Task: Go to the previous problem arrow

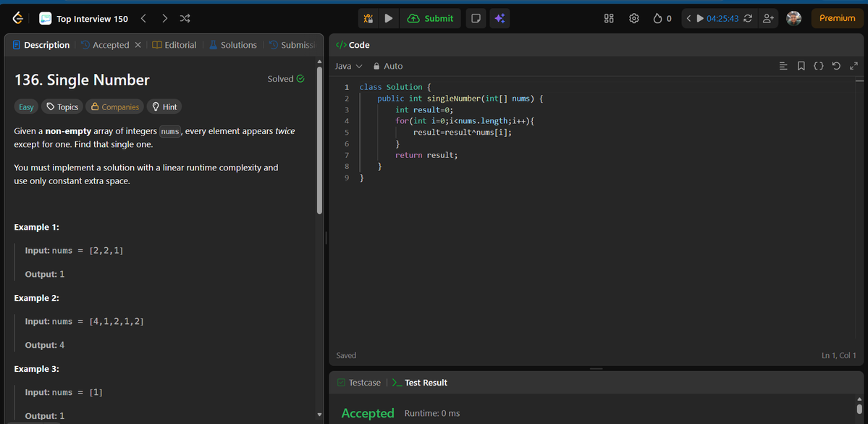Action: tap(143, 18)
